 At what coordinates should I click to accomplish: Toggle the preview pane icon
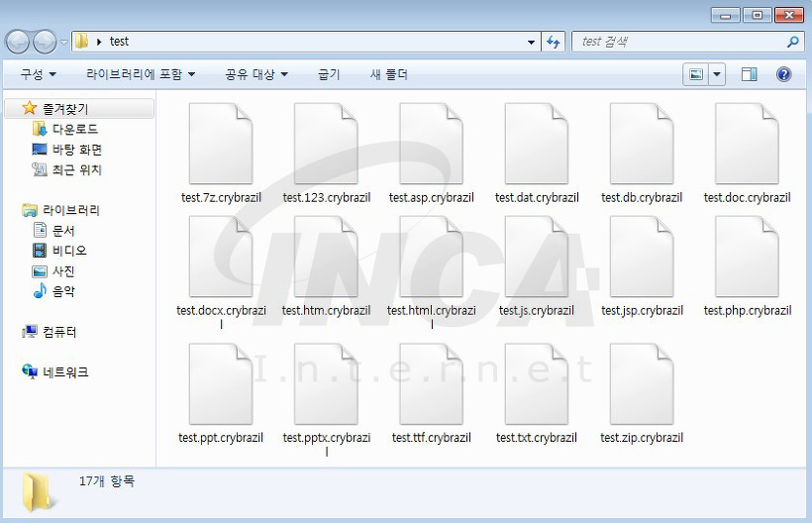tap(749, 74)
